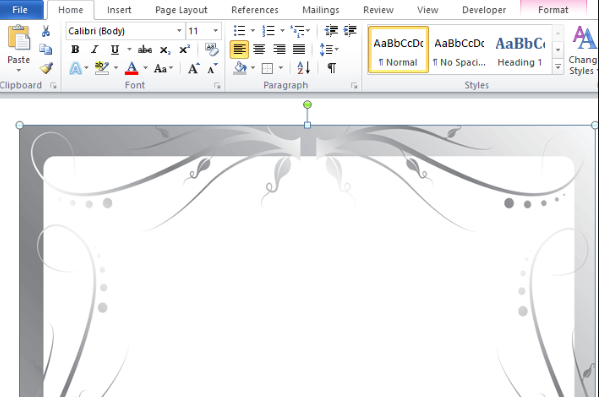Apply strikethrough with the abc icon
The image size is (600, 397).
click(145, 49)
